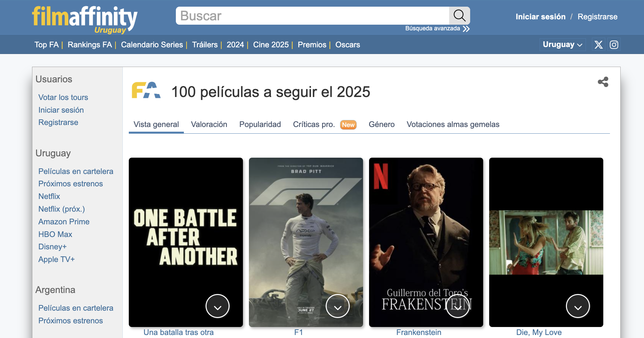The height and width of the screenshot is (338, 644).
Task: Focus the Buscar search field
Action: pyautogui.click(x=312, y=16)
